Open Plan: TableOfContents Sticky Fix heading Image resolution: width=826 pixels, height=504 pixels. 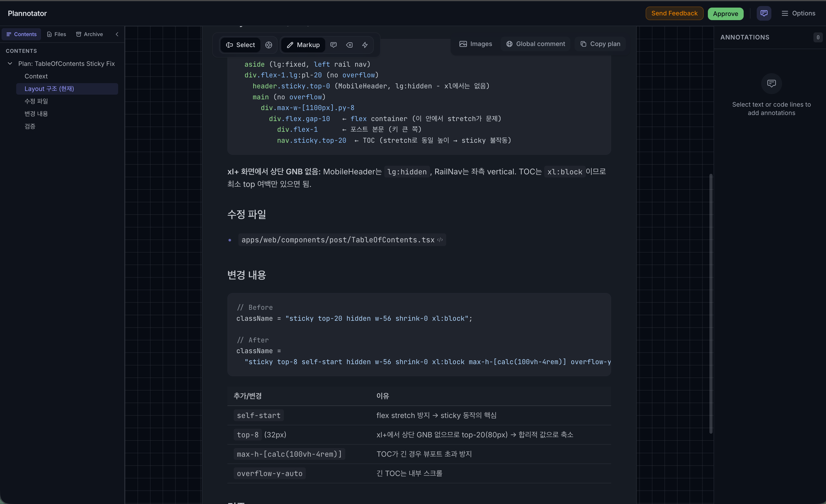[x=66, y=64]
